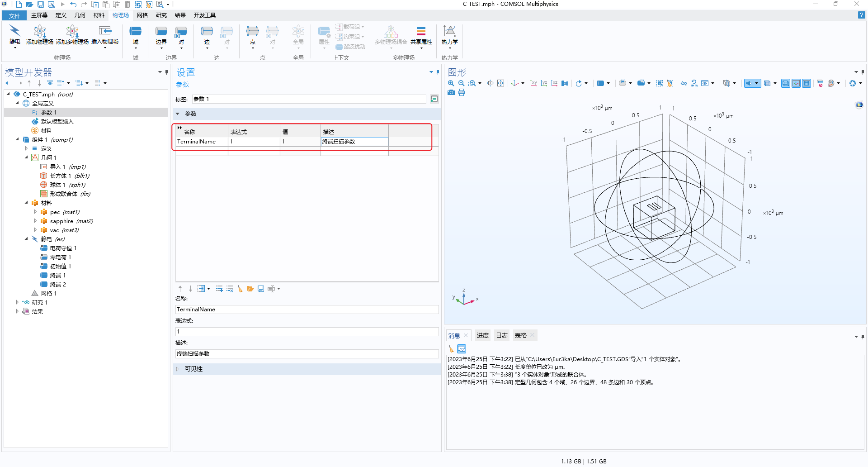Click the Save icon in quick access toolbar
The height and width of the screenshot is (467, 868).
click(x=41, y=5)
